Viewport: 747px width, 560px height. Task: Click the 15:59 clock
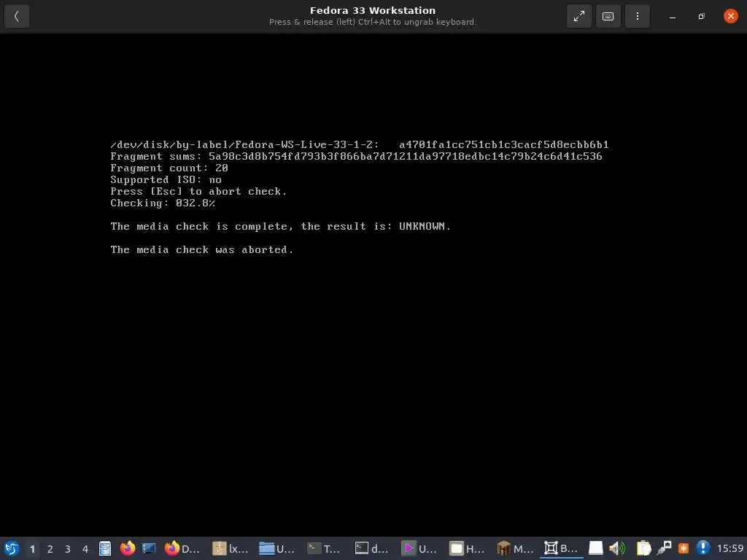tap(729, 549)
